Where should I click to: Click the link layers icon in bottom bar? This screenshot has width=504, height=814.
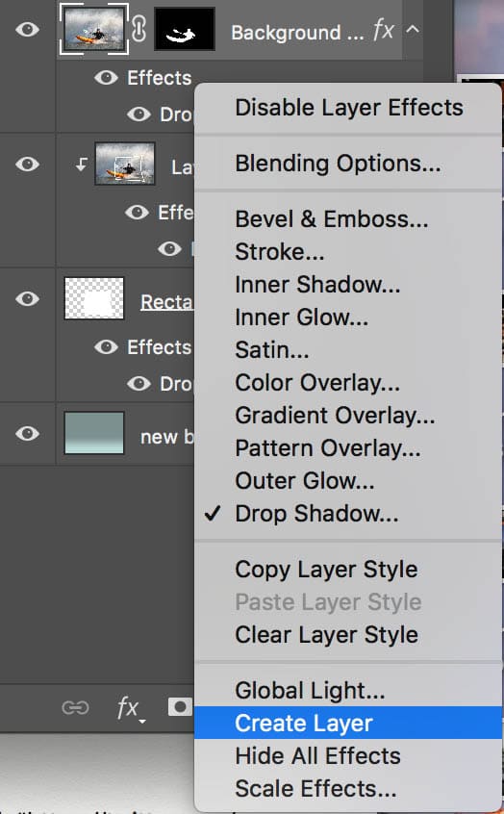(x=75, y=707)
